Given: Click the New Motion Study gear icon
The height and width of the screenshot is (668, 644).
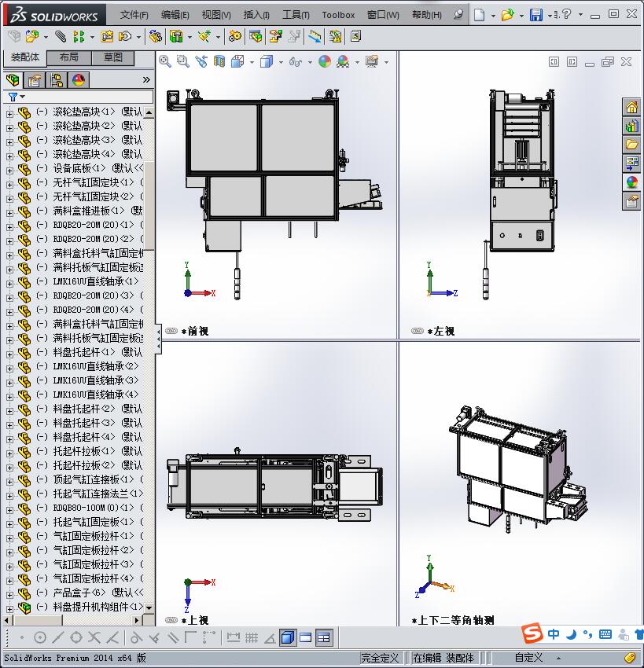Looking at the screenshot, I should click(x=234, y=37).
